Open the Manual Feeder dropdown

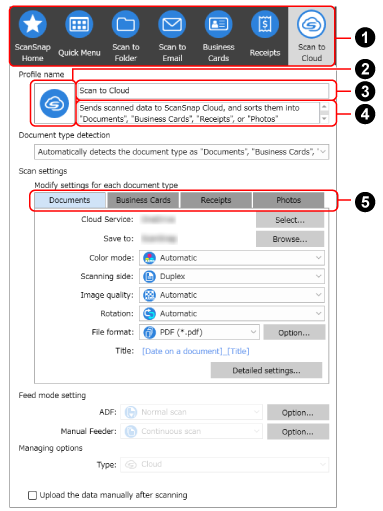coord(191,431)
